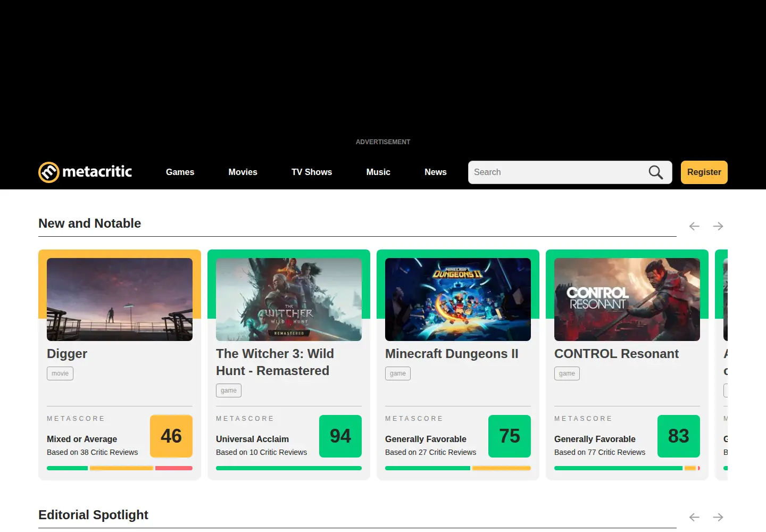Click the Minecraft Dungeons II cover image
The height and width of the screenshot is (532, 766).
pos(458,300)
